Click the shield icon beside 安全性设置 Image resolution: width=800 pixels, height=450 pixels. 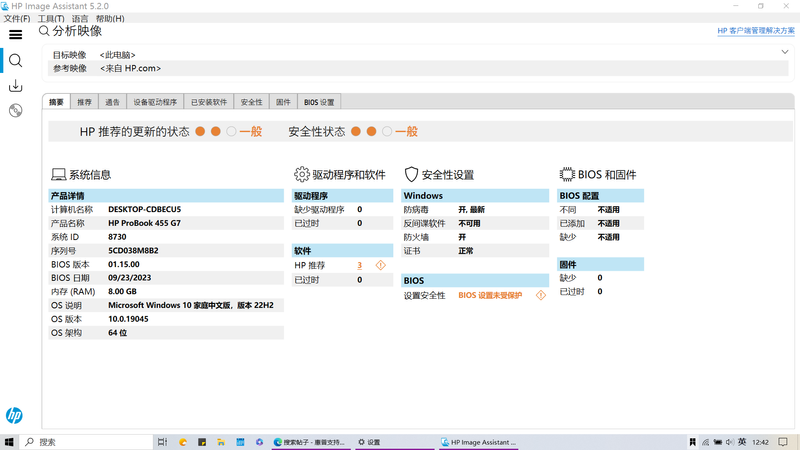point(410,174)
